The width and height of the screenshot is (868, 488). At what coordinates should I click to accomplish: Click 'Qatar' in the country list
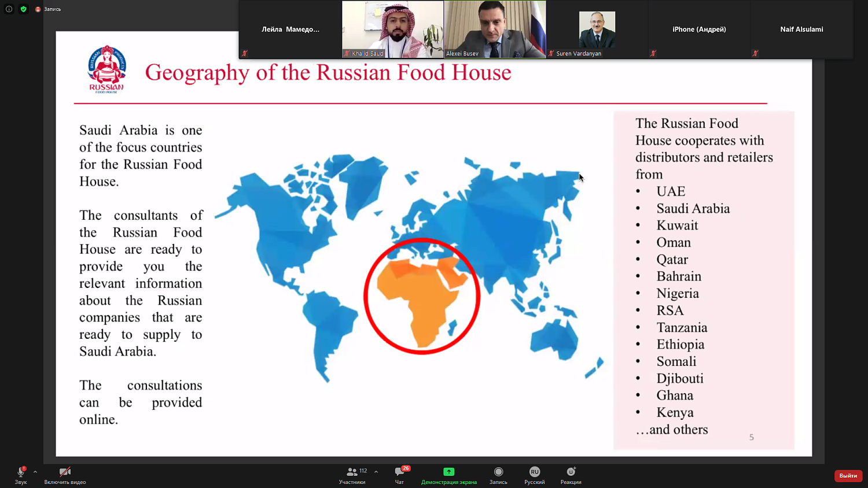pyautogui.click(x=672, y=260)
